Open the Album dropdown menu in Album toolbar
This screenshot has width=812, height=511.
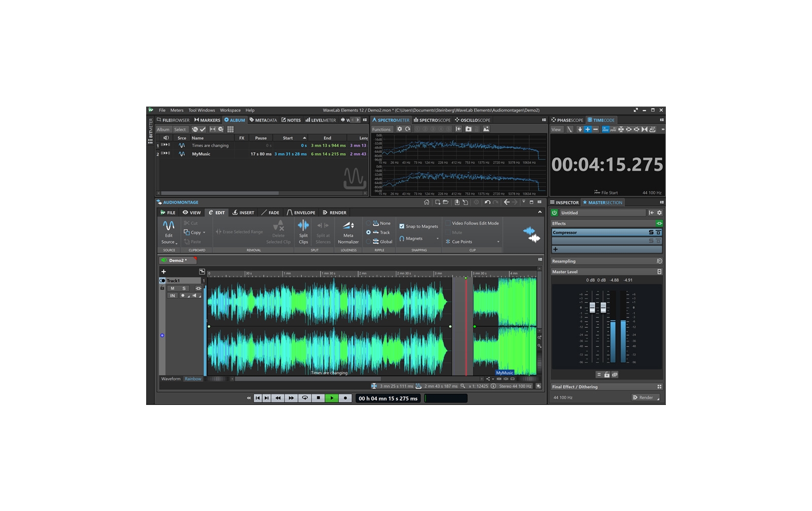163,129
